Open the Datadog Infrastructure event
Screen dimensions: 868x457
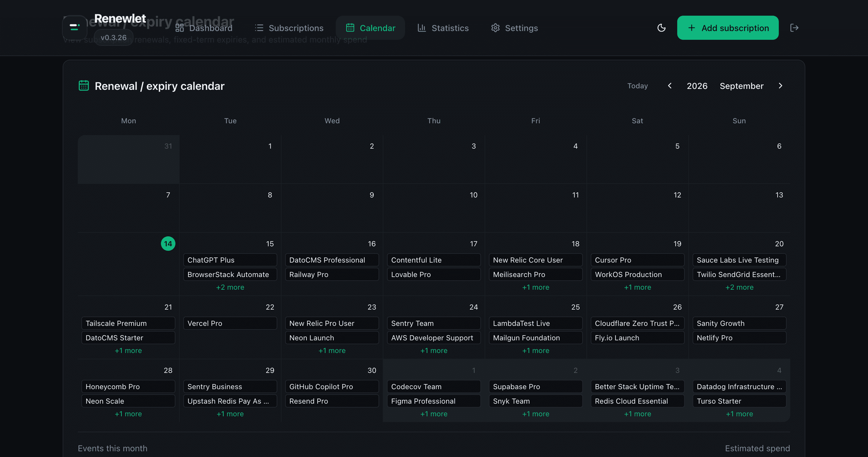pyautogui.click(x=739, y=386)
